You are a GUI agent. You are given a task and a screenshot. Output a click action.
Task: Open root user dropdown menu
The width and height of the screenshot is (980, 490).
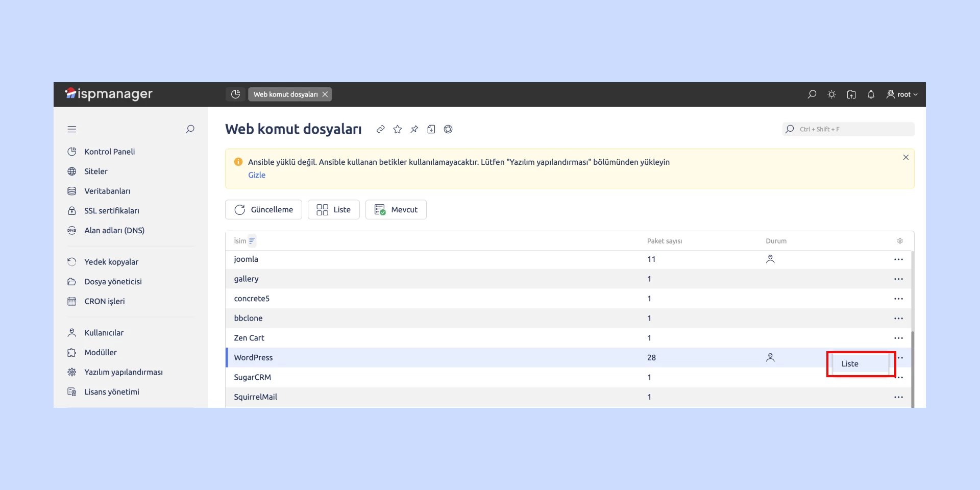902,94
